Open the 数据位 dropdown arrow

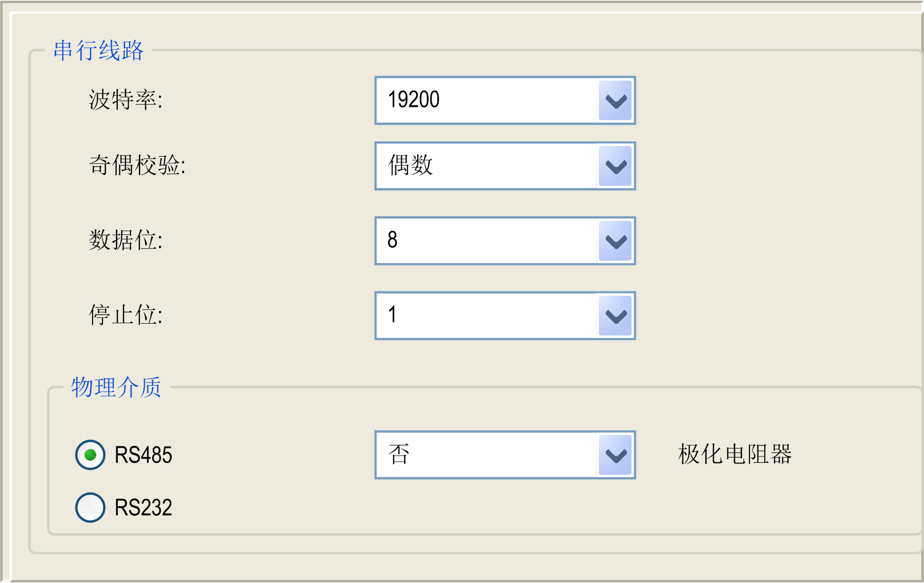click(x=615, y=241)
